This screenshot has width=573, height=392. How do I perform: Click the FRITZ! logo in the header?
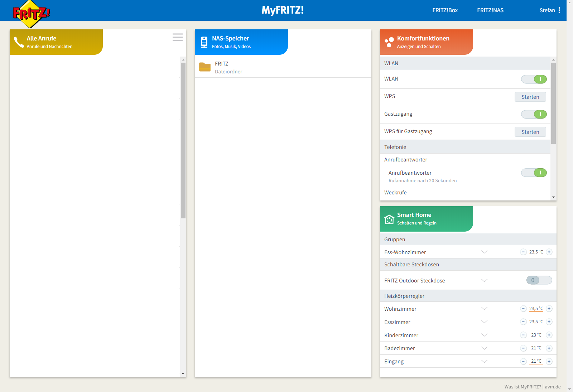(32, 14)
